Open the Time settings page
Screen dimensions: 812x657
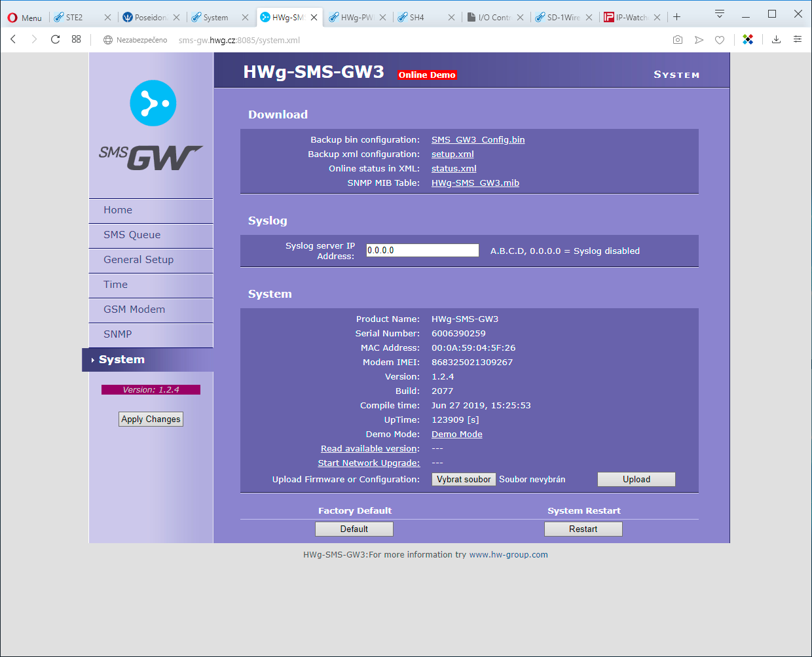[x=151, y=285]
